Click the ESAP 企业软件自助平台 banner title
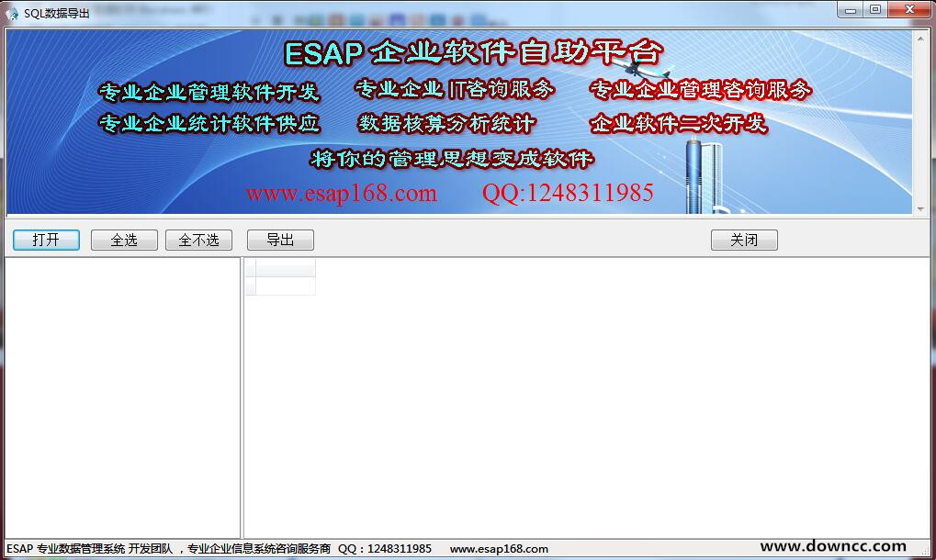 473,53
